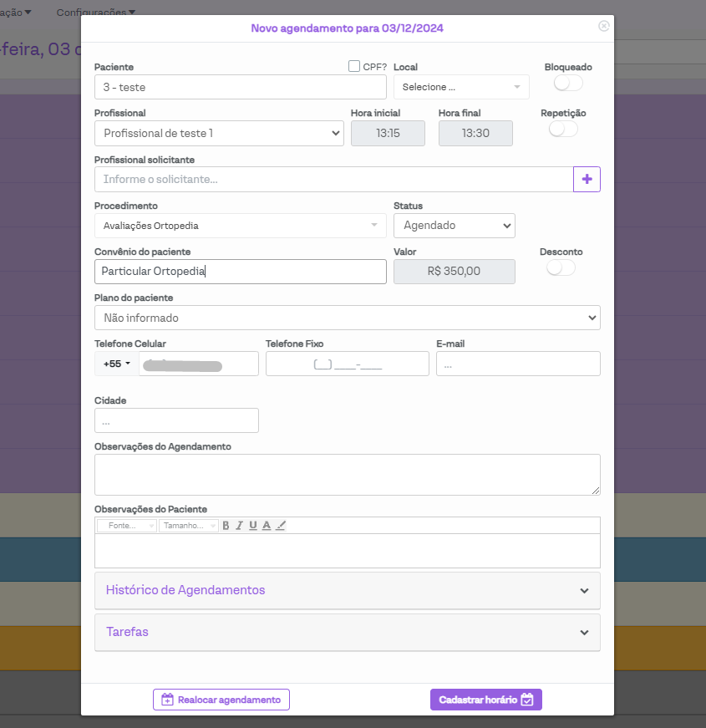Open the Profissional dropdown
Image resolution: width=706 pixels, height=728 pixels.
[x=219, y=133]
